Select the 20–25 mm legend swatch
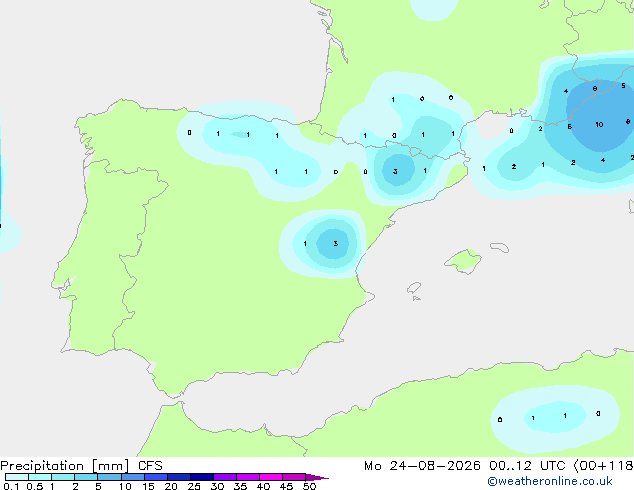The width and height of the screenshot is (634, 490). tap(179, 477)
